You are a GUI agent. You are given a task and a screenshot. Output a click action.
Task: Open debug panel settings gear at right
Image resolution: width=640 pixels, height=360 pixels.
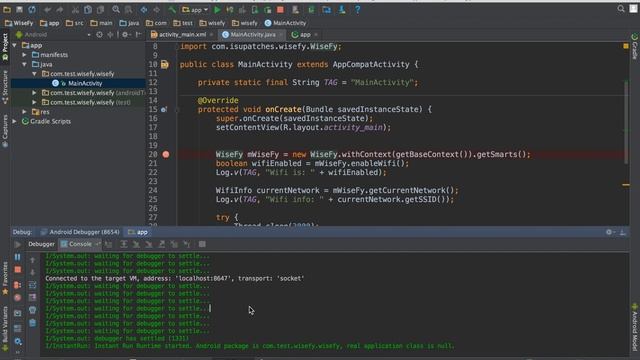point(609,232)
